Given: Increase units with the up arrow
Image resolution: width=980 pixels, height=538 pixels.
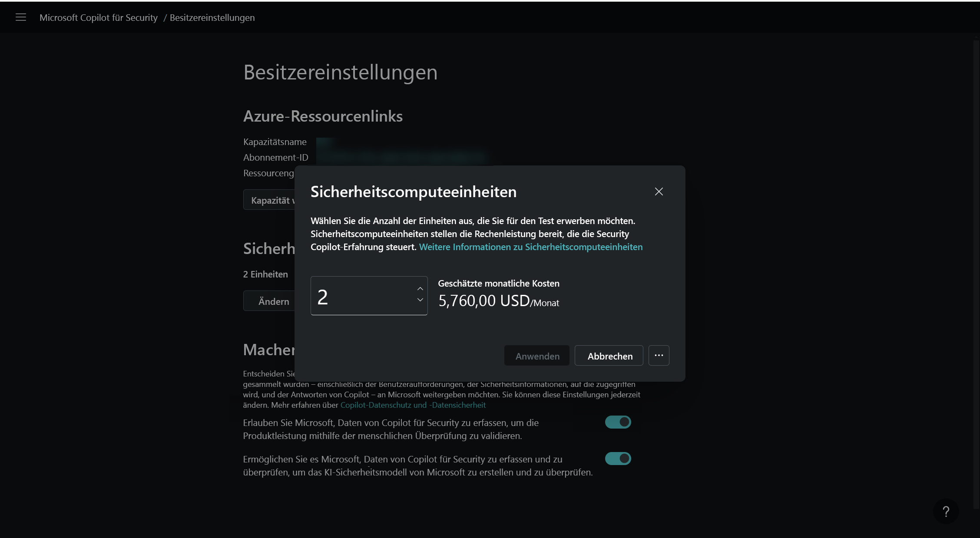Looking at the screenshot, I should (420, 289).
